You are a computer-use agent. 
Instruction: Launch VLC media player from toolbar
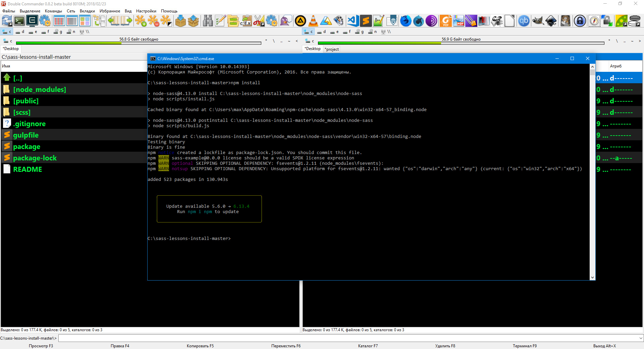[313, 21]
